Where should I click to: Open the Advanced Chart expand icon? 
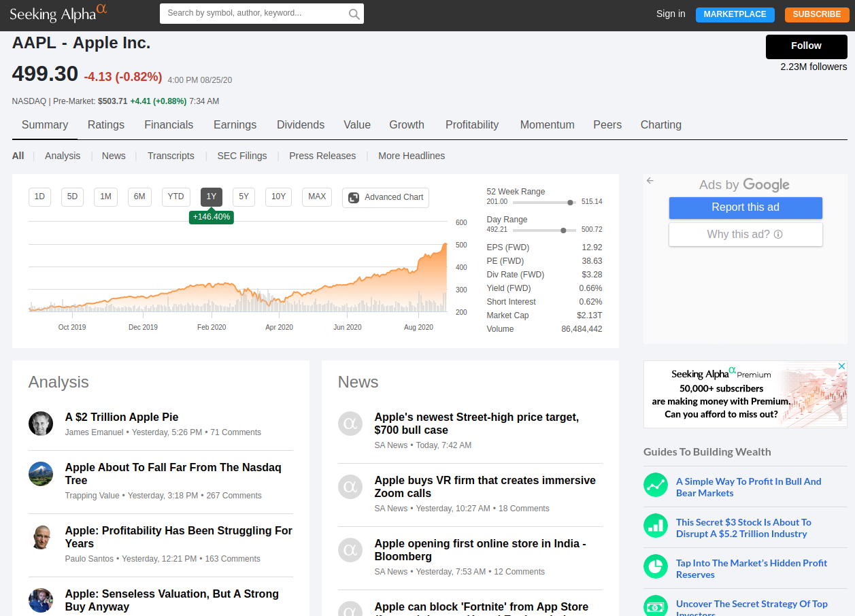[354, 197]
